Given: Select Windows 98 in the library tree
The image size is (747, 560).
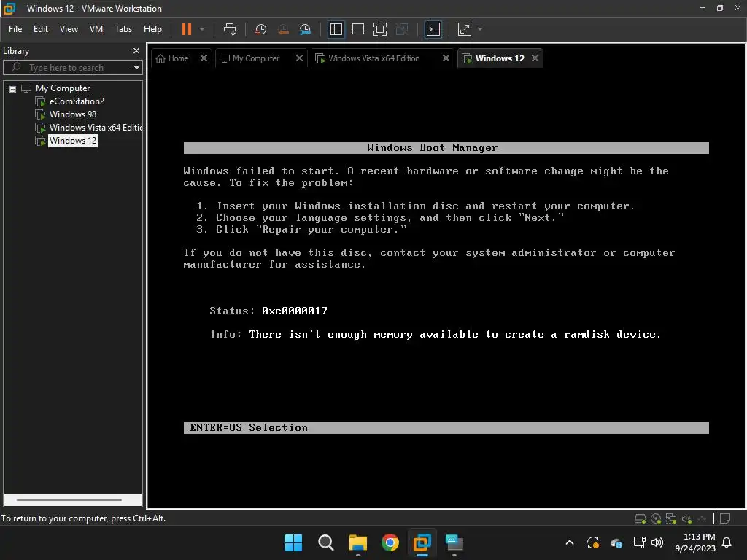Looking at the screenshot, I should coord(73,114).
